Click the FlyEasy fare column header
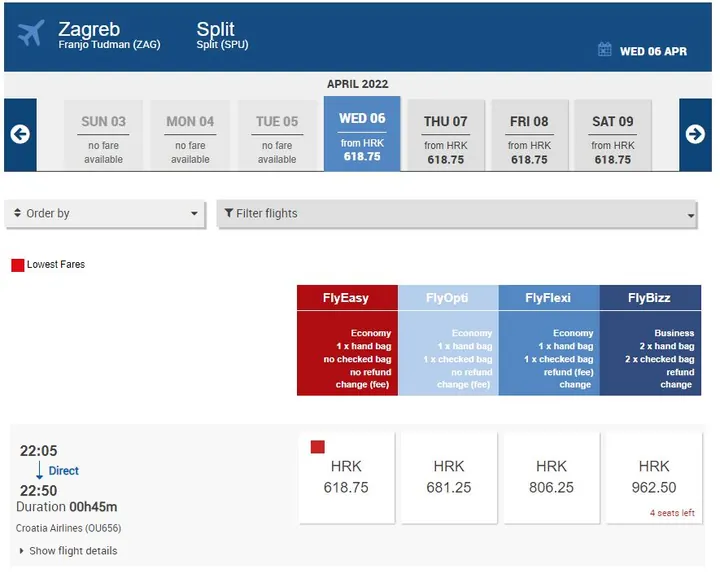The width and height of the screenshot is (720, 578). (x=347, y=298)
